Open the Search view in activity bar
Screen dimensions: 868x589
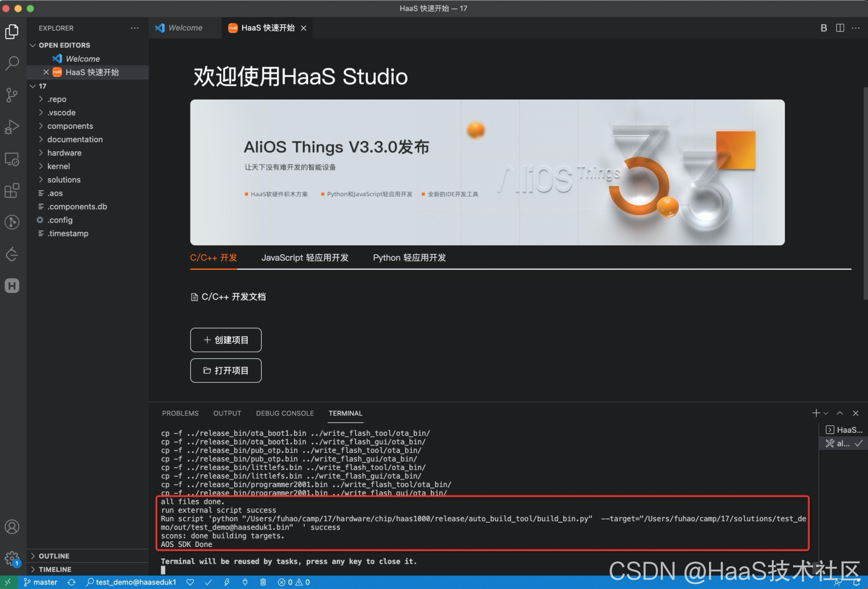pos(12,63)
